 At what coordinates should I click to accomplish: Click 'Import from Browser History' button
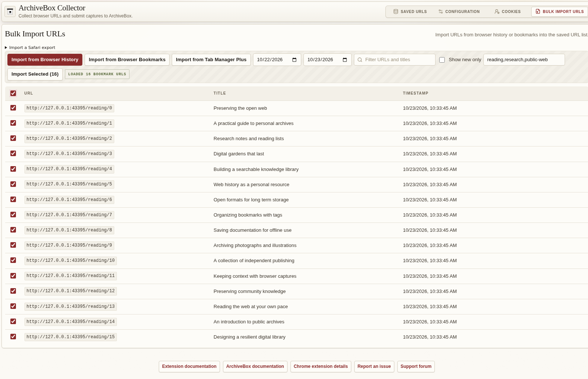click(x=45, y=60)
